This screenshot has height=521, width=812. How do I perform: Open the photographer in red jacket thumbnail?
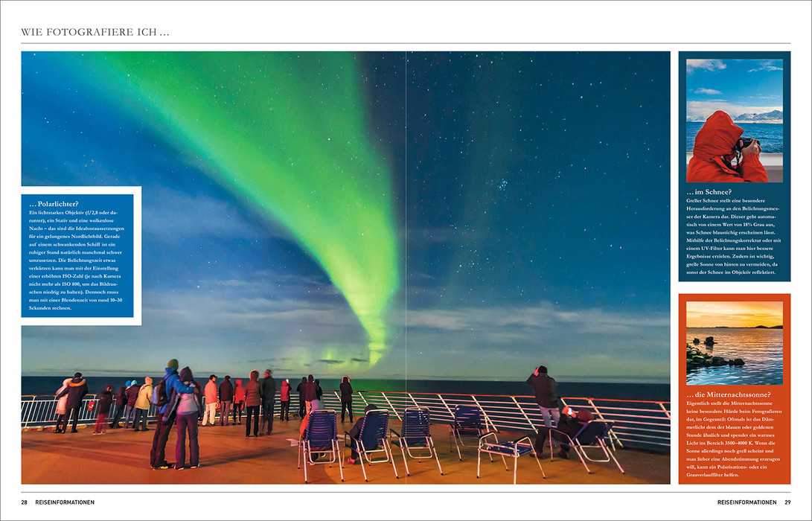click(734, 121)
